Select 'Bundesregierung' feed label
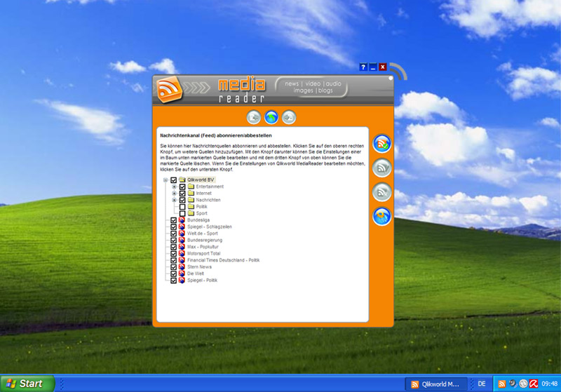This screenshot has height=392, width=561. pyautogui.click(x=205, y=240)
